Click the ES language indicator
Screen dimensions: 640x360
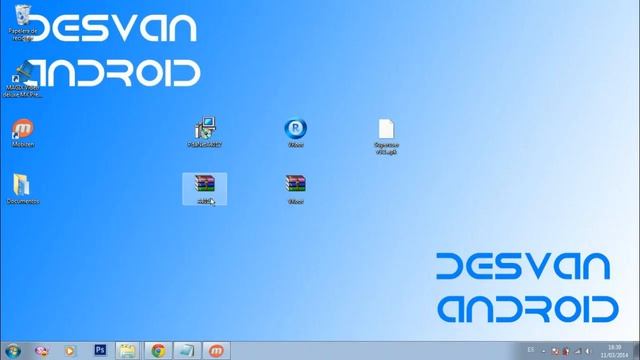click(531, 350)
